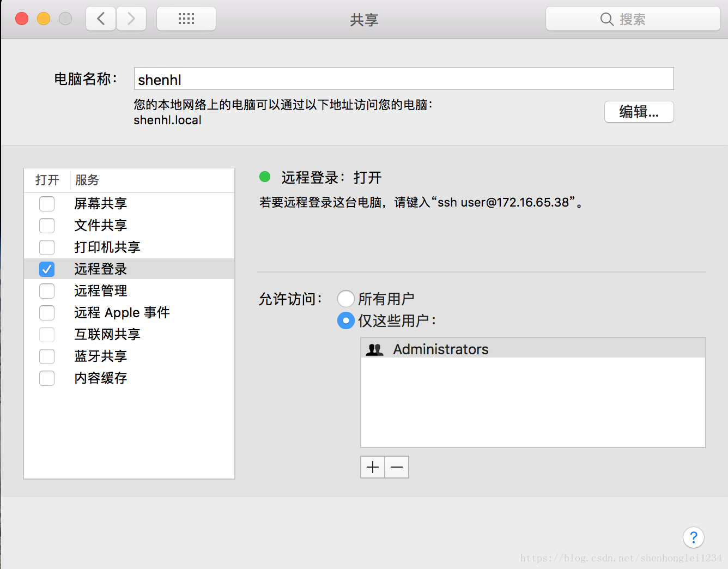Open help with the question mark button
Screen dimensions: 728x569
coord(693,538)
